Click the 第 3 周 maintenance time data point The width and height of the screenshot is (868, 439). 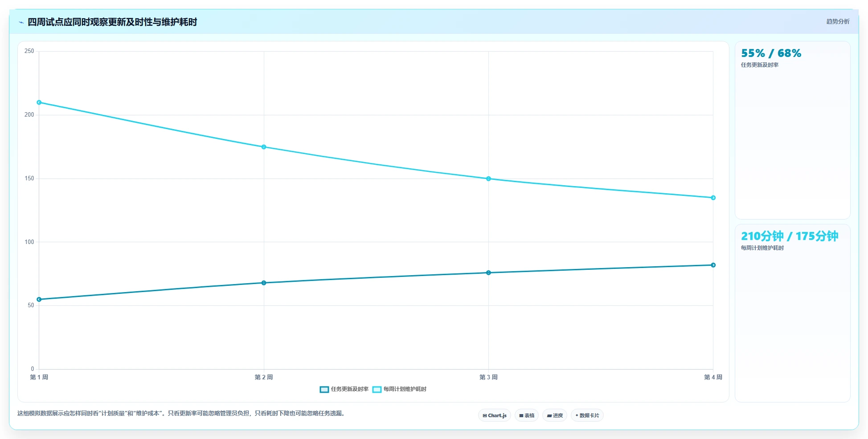click(x=488, y=179)
